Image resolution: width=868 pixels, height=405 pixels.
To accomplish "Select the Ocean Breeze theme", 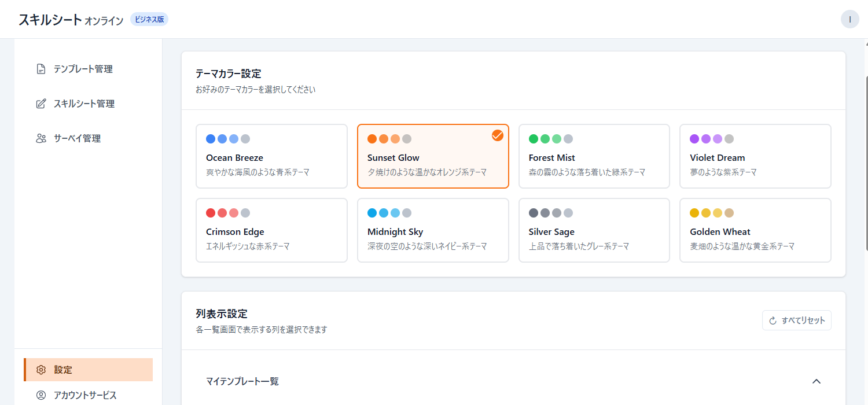I will click(x=271, y=156).
